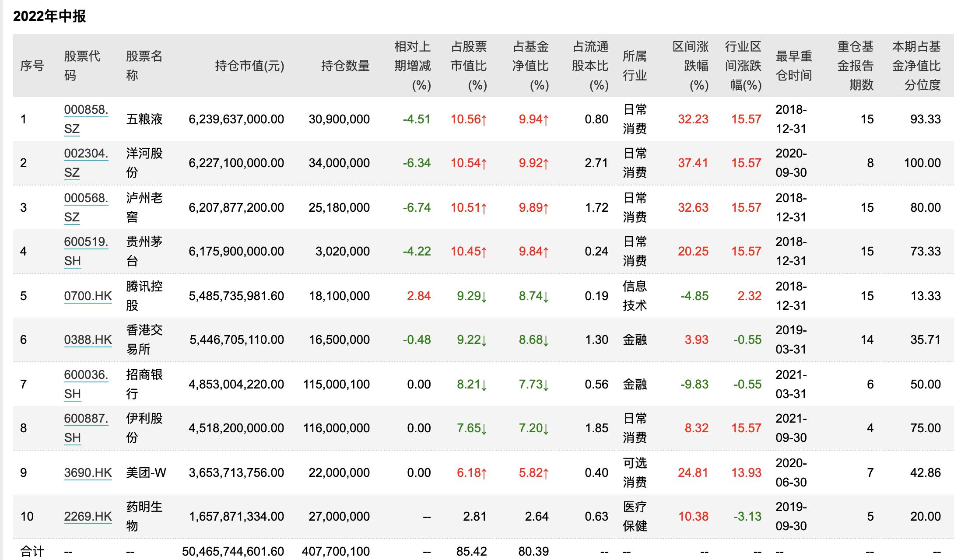Select stock name 药明生物
The width and height of the screenshot is (954, 560).
(144, 516)
